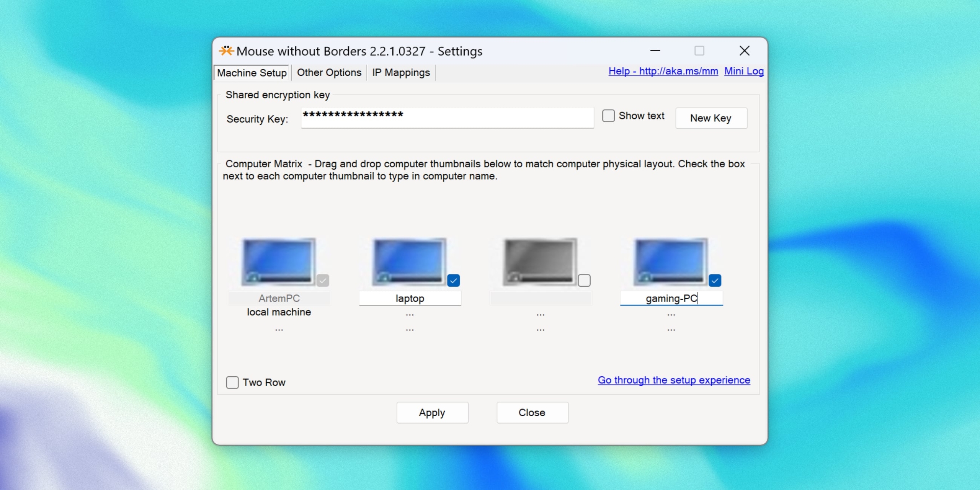The width and height of the screenshot is (980, 490).
Task: Open the Other Options tab
Action: tap(329, 72)
